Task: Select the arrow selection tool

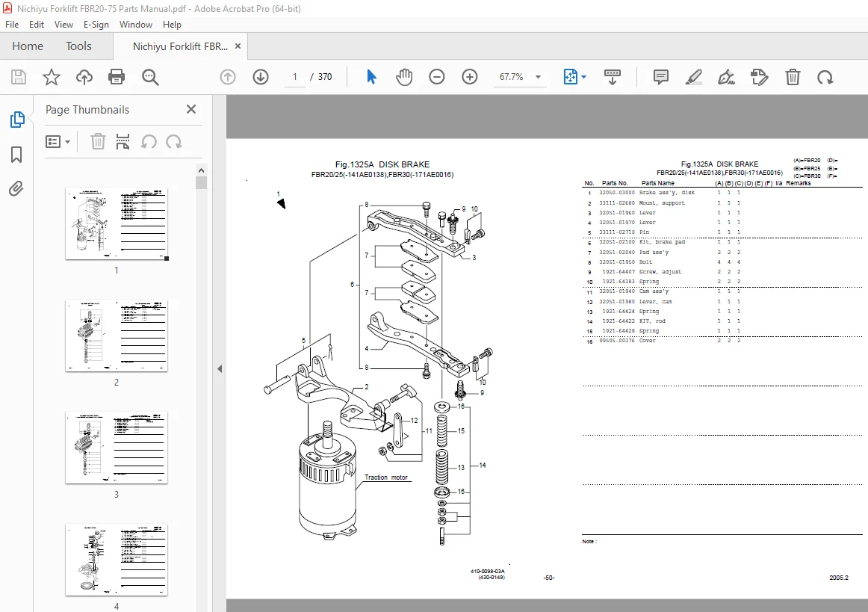Action: (x=371, y=77)
